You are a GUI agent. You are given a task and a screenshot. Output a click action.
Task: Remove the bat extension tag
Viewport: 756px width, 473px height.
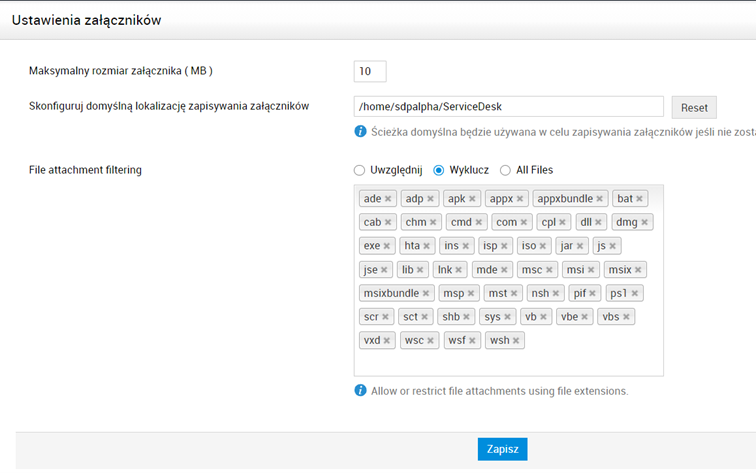[x=640, y=199]
